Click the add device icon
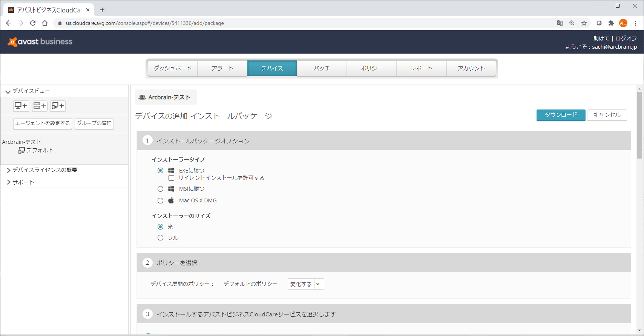 (21, 106)
